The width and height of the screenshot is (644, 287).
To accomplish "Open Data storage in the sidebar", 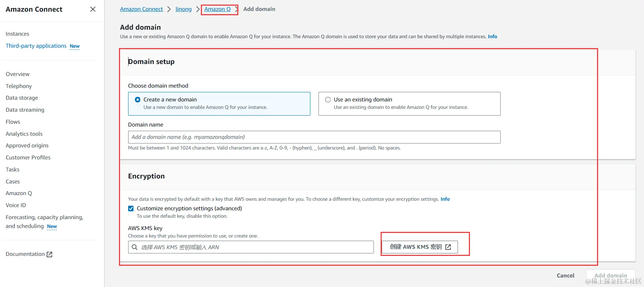I will pyautogui.click(x=22, y=98).
